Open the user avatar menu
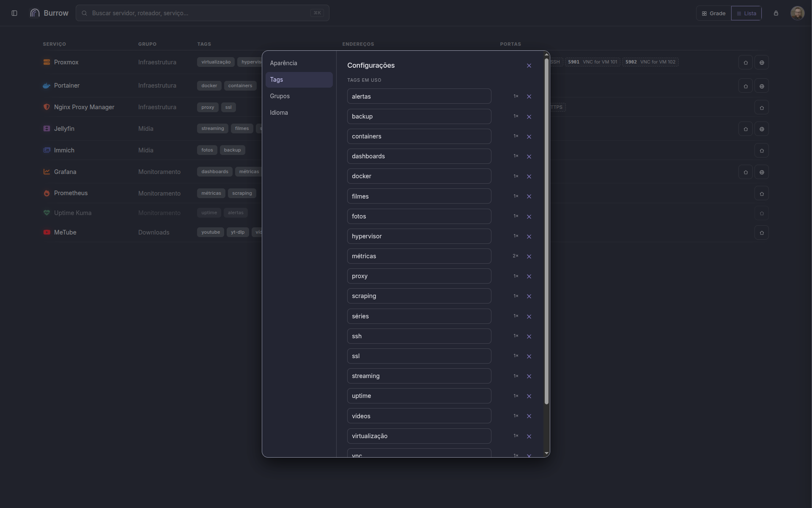The width and height of the screenshot is (812, 508). [x=797, y=13]
